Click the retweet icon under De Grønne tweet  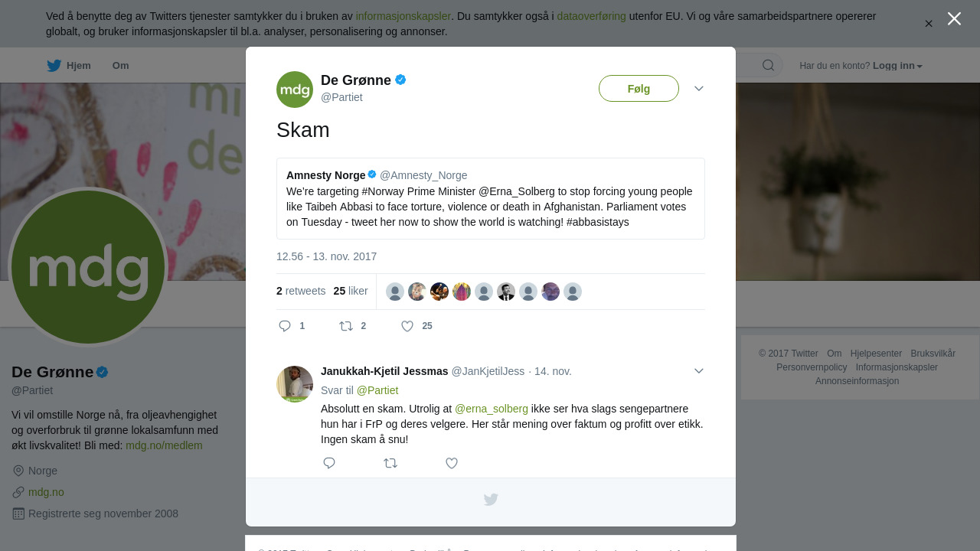(x=346, y=326)
